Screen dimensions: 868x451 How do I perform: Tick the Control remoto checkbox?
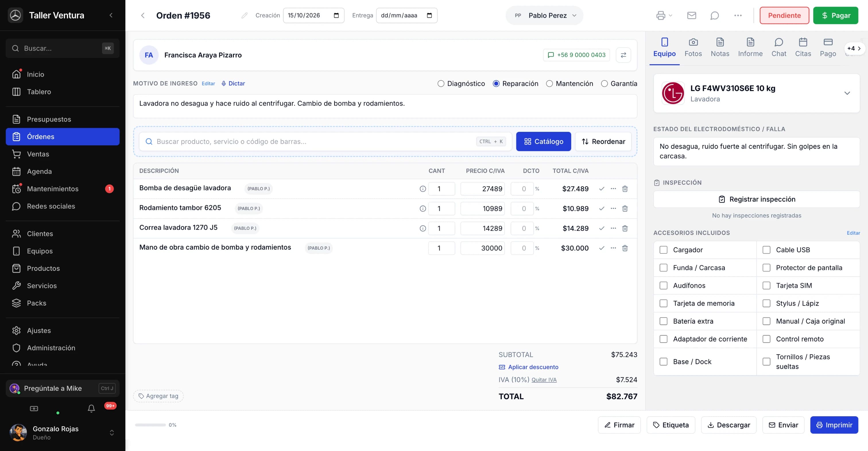(x=766, y=339)
